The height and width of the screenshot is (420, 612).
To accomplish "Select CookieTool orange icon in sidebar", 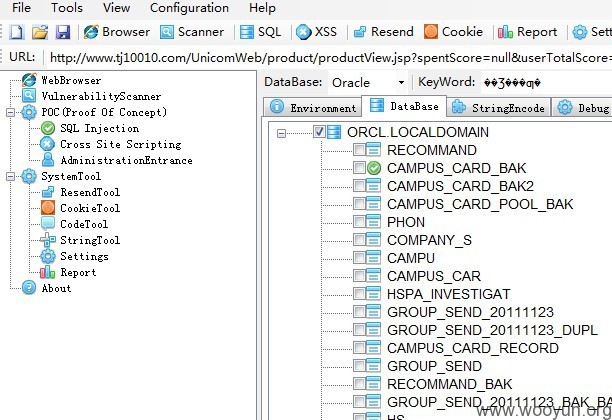I will (48, 208).
